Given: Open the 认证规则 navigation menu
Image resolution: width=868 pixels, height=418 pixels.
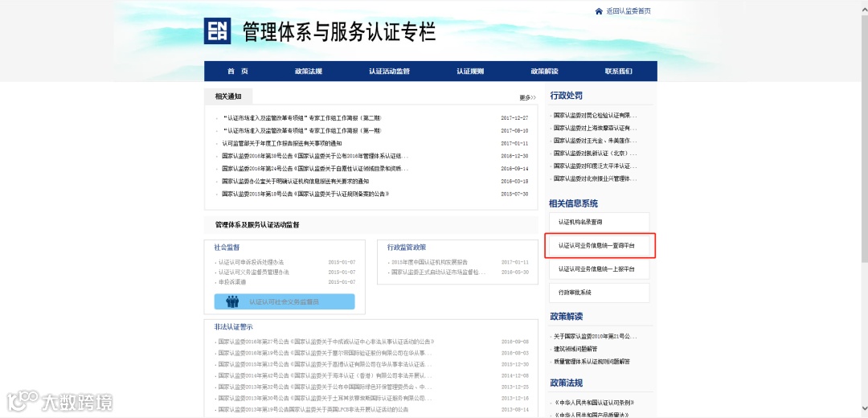Looking at the screenshot, I should (x=470, y=72).
